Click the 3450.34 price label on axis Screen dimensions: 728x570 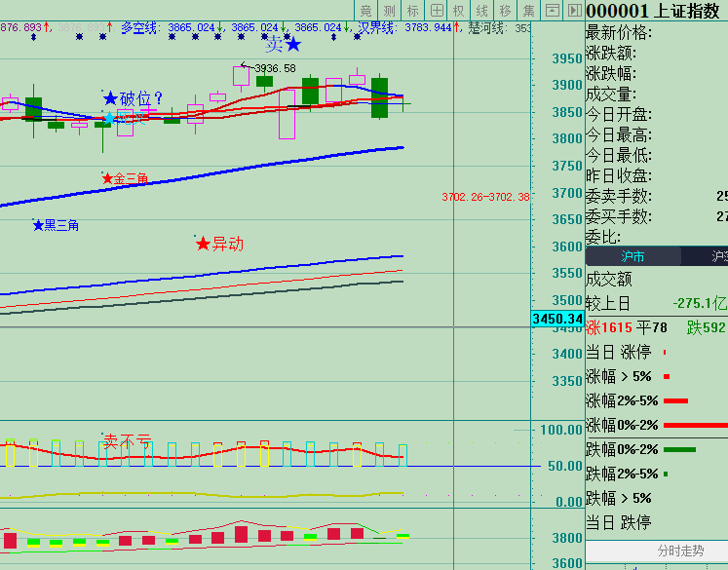pos(557,319)
